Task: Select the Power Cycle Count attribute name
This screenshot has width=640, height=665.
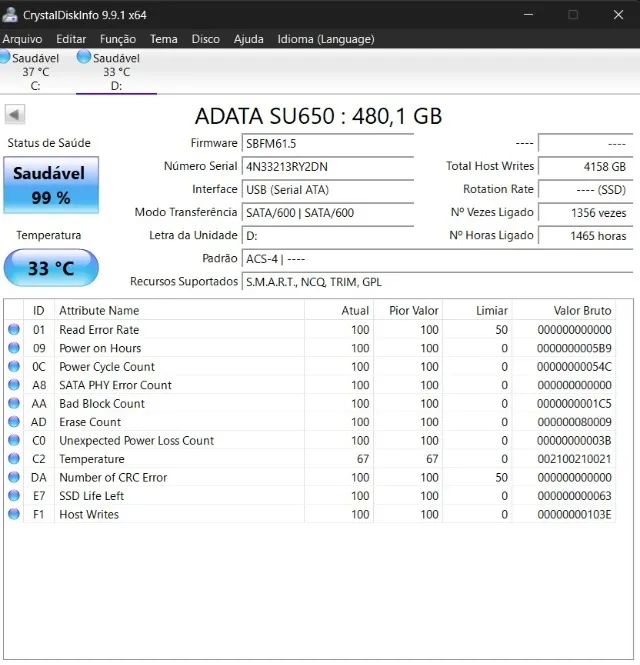Action: tap(107, 366)
